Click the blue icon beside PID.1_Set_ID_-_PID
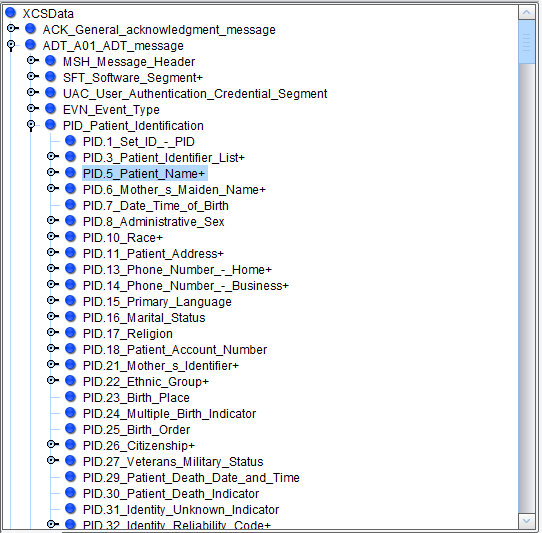 tap(71, 141)
